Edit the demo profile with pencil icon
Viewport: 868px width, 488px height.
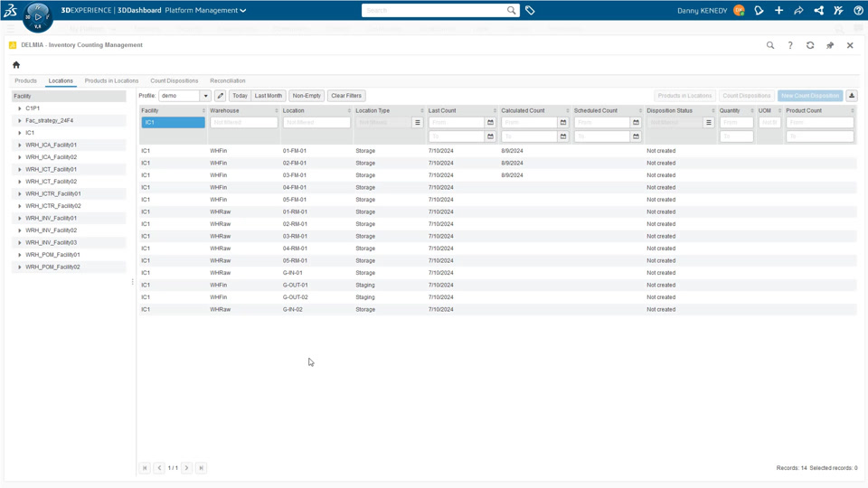[x=221, y=96]
